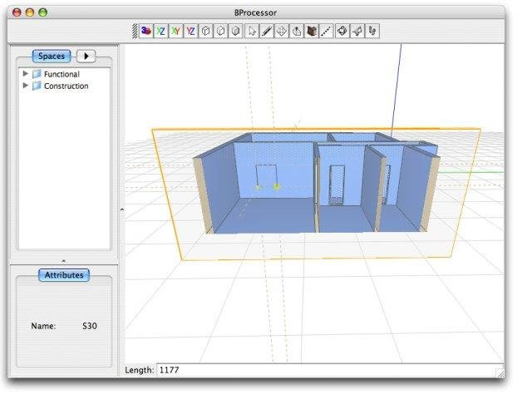Click the S30 name value
This screenshot has height=394, width=532.
point(90,326)
